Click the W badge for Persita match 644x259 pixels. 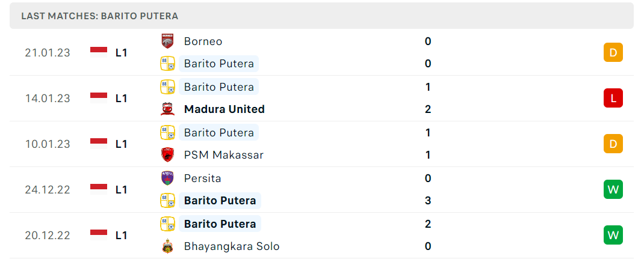(x=613, y=190)
